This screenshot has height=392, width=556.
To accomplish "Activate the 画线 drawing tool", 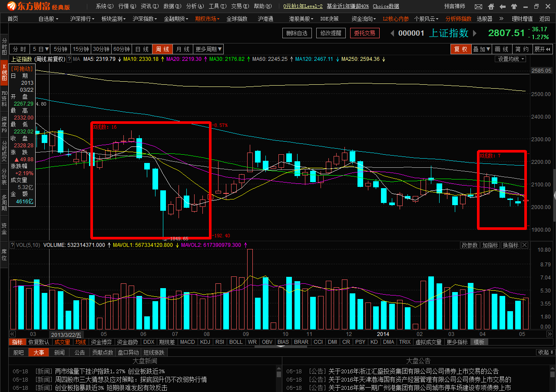I will coord(502,49).
